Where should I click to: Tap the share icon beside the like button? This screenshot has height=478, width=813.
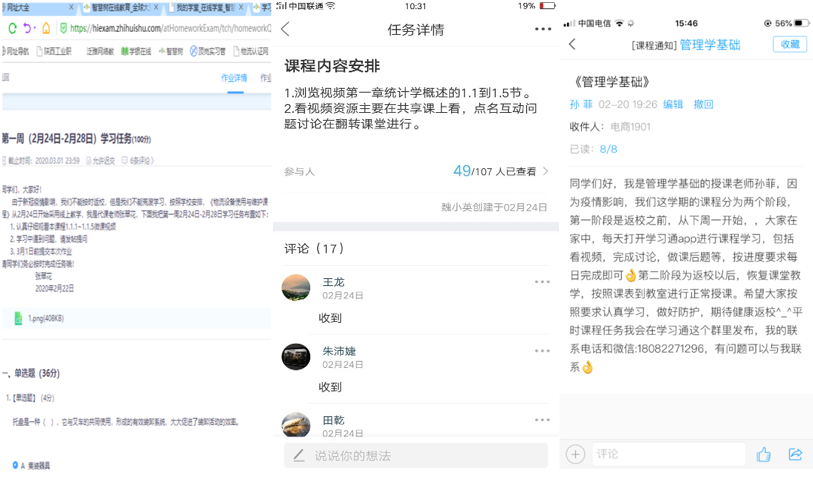coord(796,454)
